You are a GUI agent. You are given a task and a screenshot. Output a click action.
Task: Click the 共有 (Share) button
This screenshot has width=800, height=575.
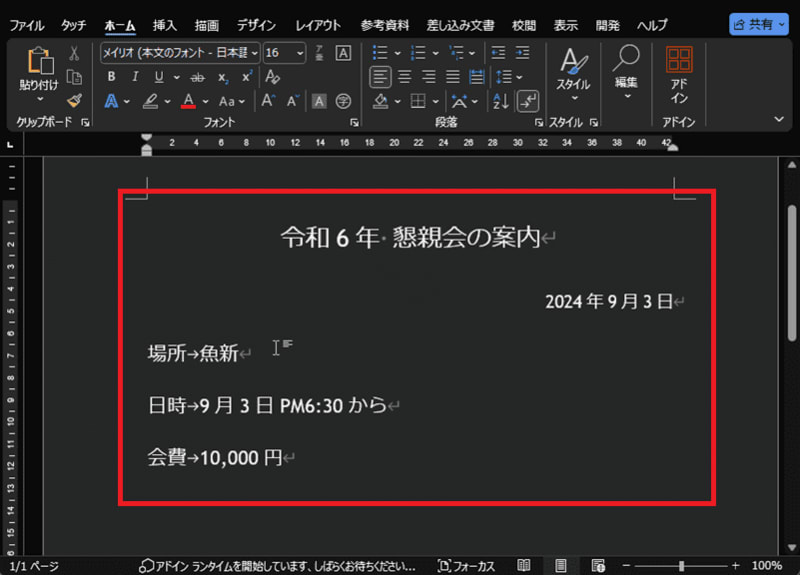click(758, 25)
